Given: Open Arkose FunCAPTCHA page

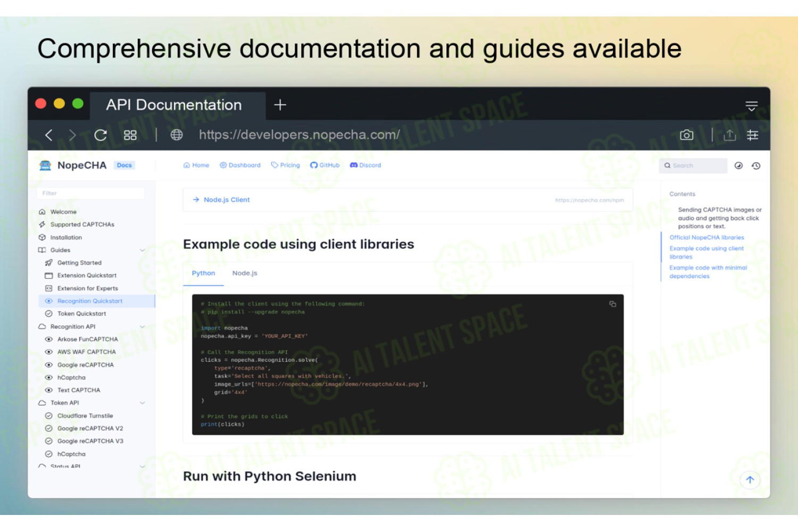Looking at the screenshot, I should coord(88,339).
